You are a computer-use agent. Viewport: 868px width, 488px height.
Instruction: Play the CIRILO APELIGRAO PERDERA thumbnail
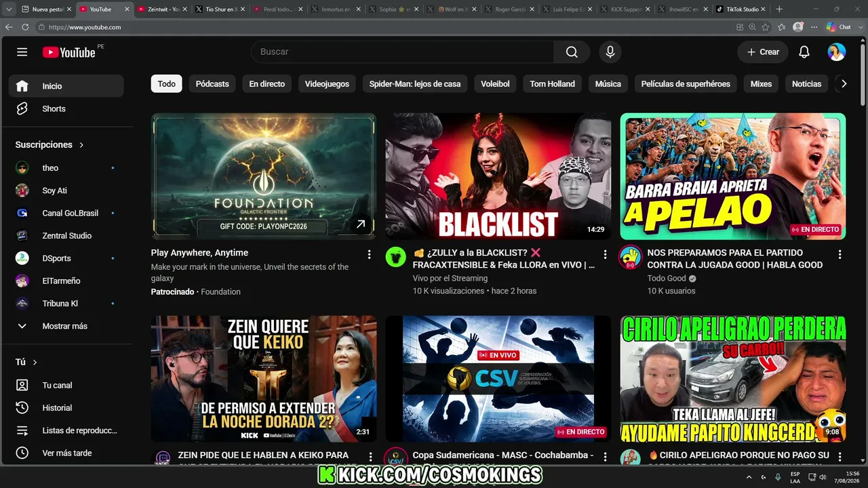pyautogui.click(x=733, y=379)
